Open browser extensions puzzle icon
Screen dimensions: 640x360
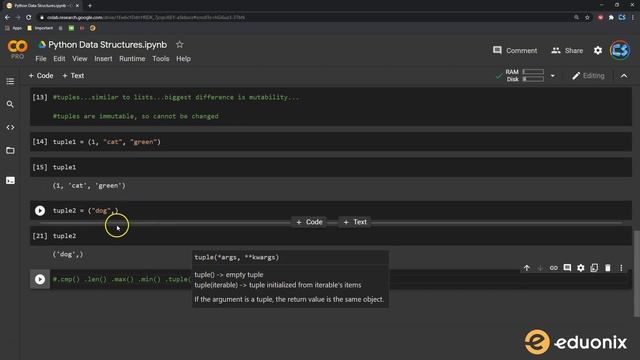(x=611, y=18)
